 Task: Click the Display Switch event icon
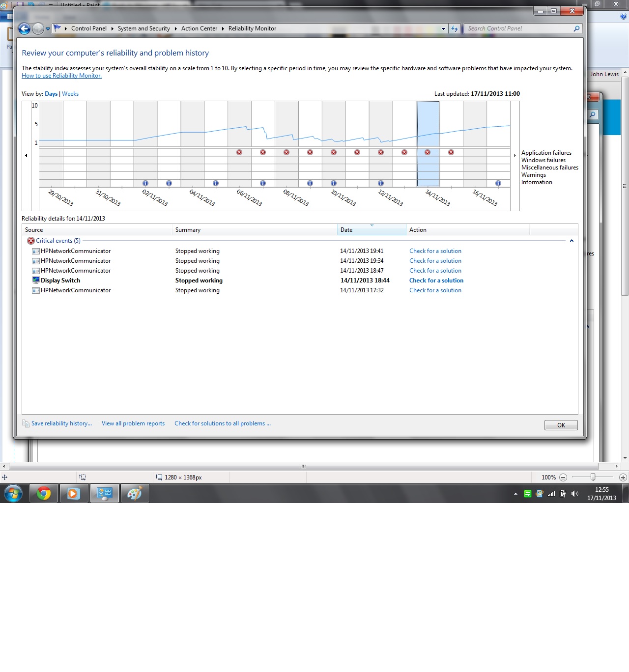pyautogui.click(x=35, y=280)
